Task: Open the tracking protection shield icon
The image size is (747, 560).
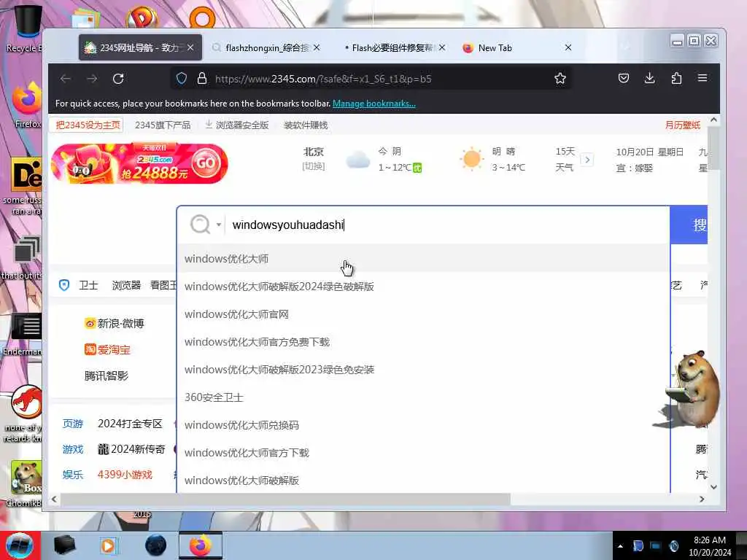Action: [x=182, y=79]
